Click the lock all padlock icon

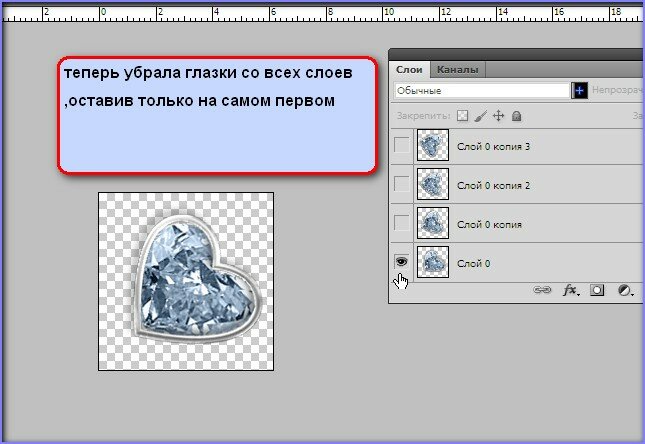pyautogui.click(x=516, y=116)
